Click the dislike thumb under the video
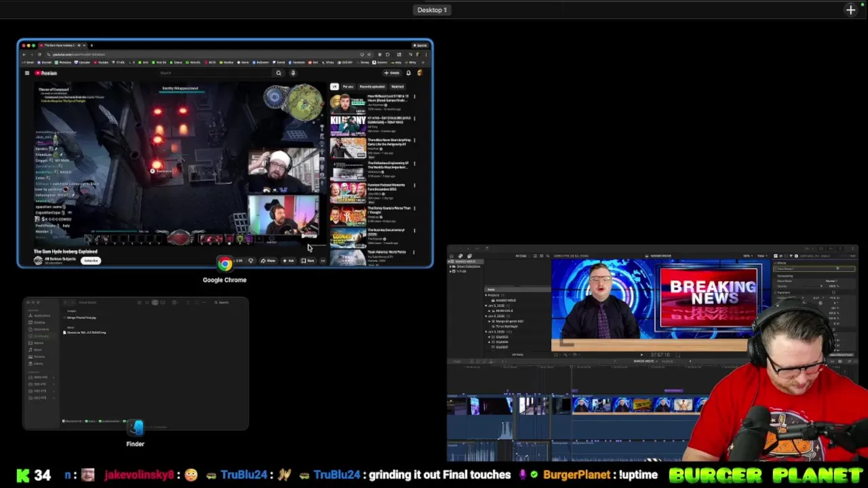The image size is (868, 488). pyautogui.click(x=251, y=261)
